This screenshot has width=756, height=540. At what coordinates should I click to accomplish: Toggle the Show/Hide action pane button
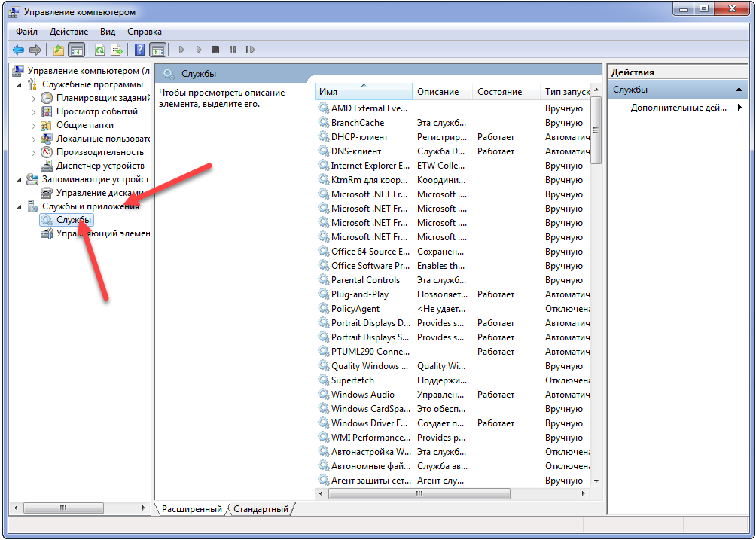pos(157,50)
